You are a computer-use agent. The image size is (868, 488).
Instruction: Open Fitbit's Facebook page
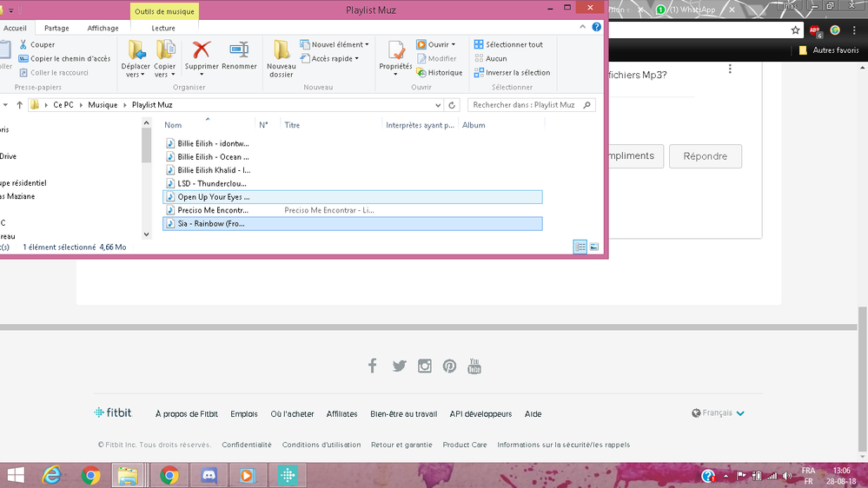(373, 366)
